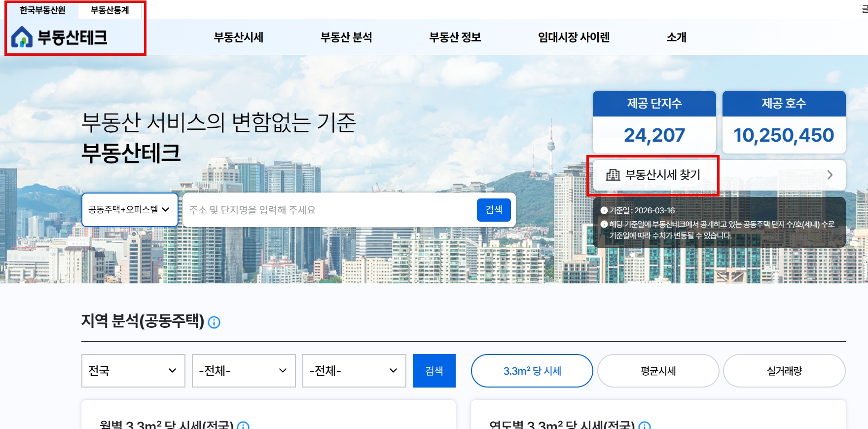
Task: Expand the 전국 region dropdown
Action: [133, 371]
